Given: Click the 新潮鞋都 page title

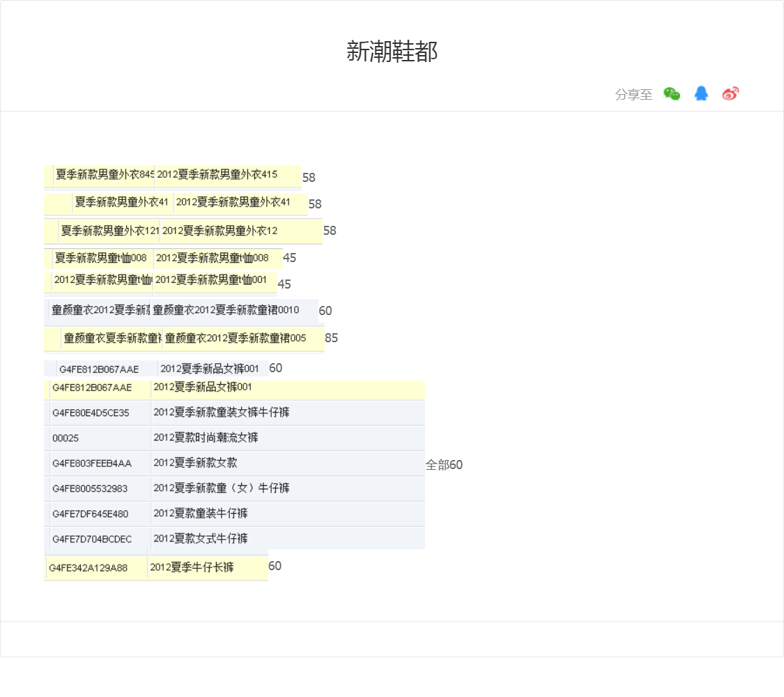Looking at the screenshot, I should [392, 52].
